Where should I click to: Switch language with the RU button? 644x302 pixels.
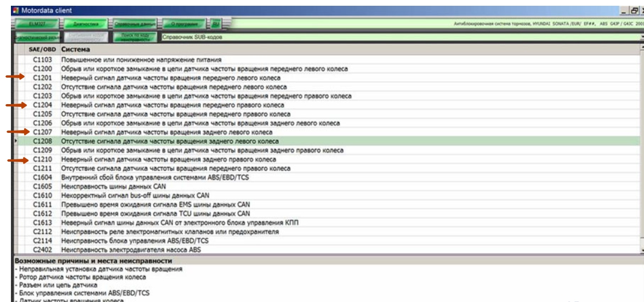[x=216, y=24]
